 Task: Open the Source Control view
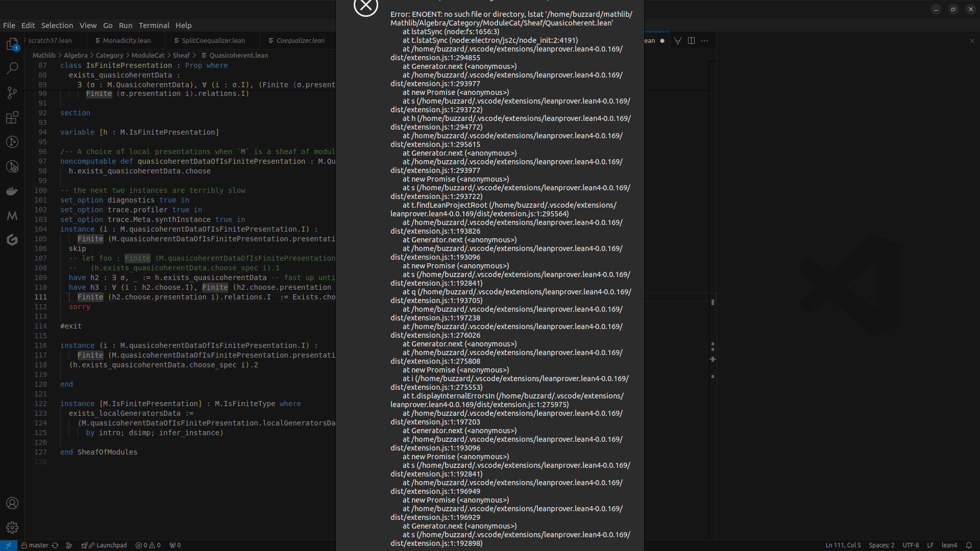(12, 93)
